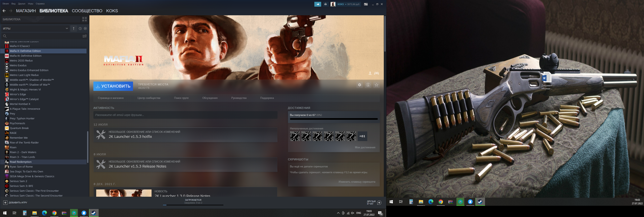Enter Big Picture mode
This screenshot has width=644, height=217.
click(x=366, y=4)
